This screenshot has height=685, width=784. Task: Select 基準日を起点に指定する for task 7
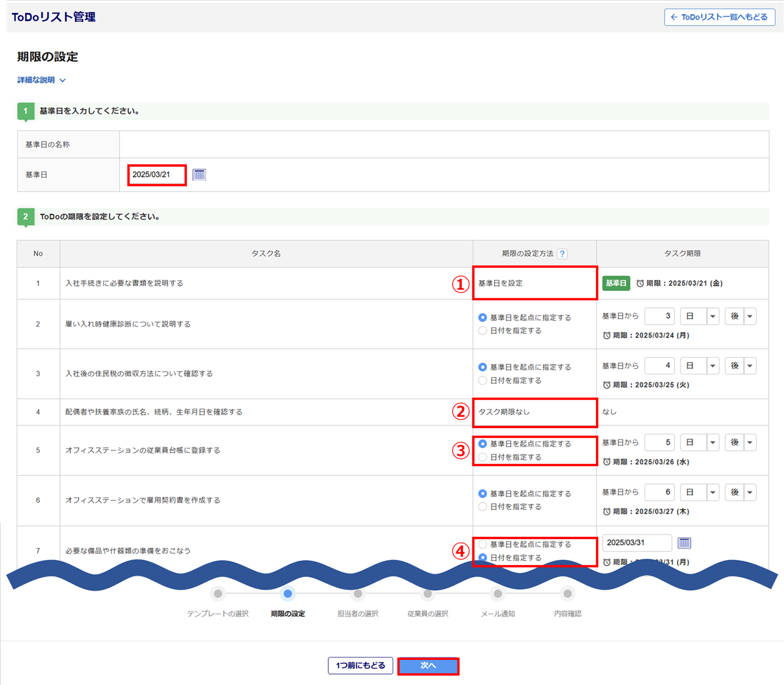point(483,544)
